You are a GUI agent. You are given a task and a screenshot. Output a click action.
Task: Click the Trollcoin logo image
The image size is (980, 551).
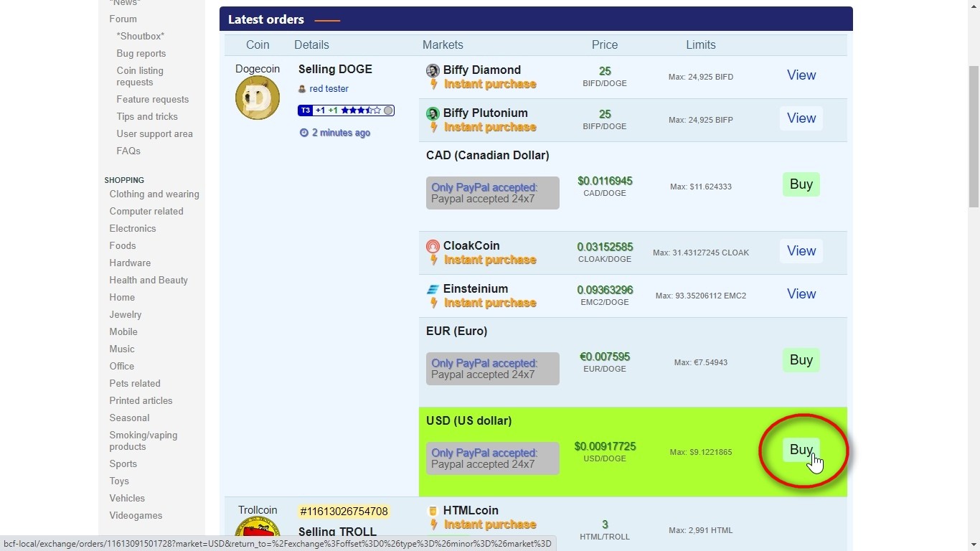(258, 531)
